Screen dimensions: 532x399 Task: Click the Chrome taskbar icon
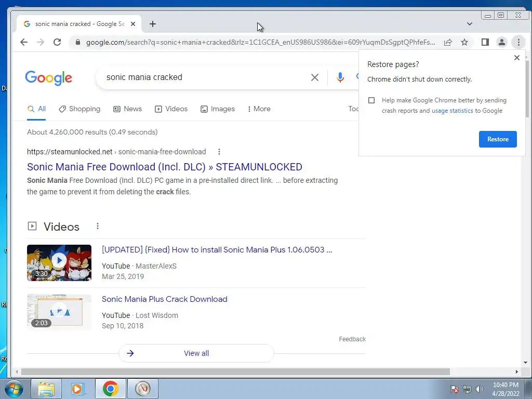110,389
